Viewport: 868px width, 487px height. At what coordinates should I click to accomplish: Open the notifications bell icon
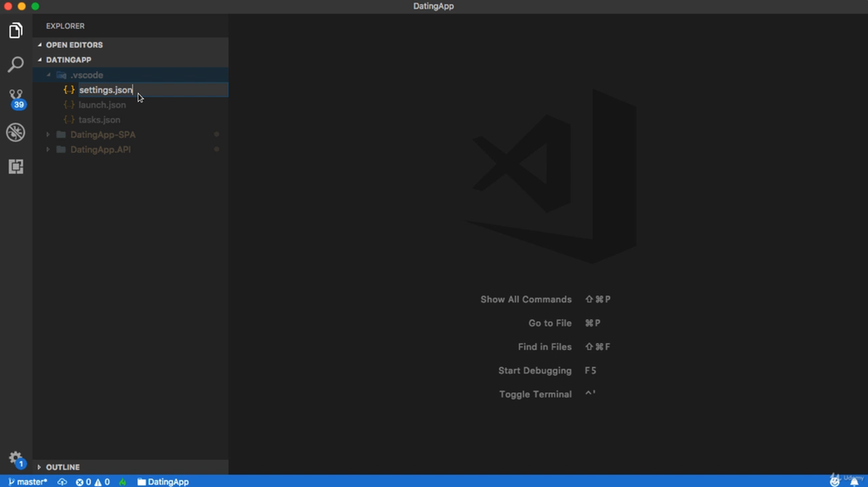[x=854, y=482]
